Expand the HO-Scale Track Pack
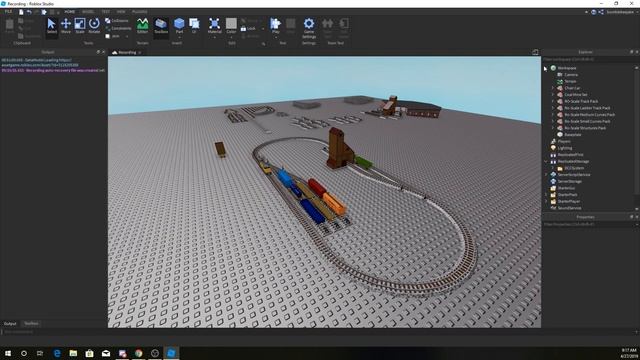This screenshot has width=640, height=360. coord(553,101)
